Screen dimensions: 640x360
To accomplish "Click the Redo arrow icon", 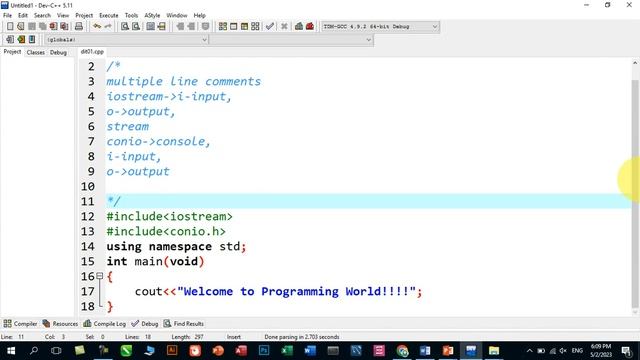I will pyautogui.click(x=108, y=27).
